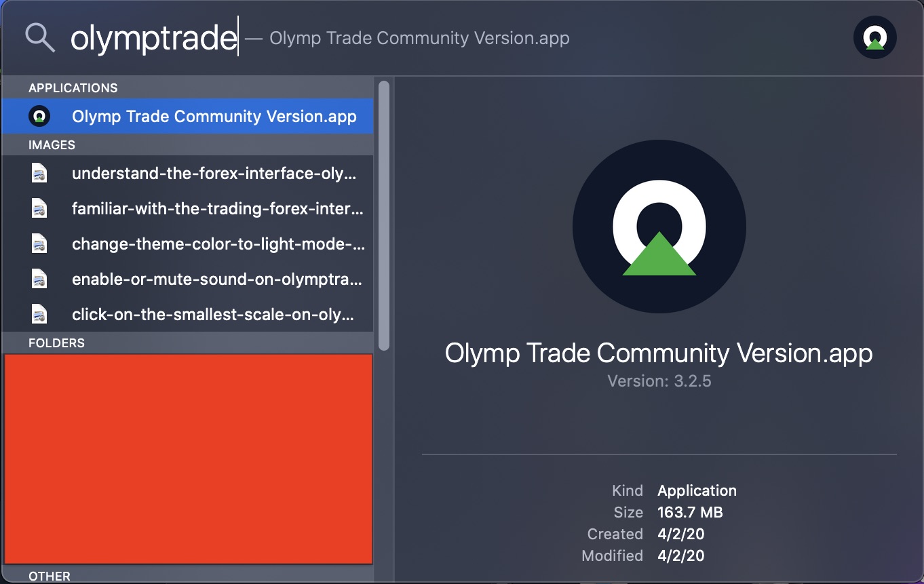
Task: Click file icon beside change-theme-color-to-light-mode image
Action: point(39,244)
